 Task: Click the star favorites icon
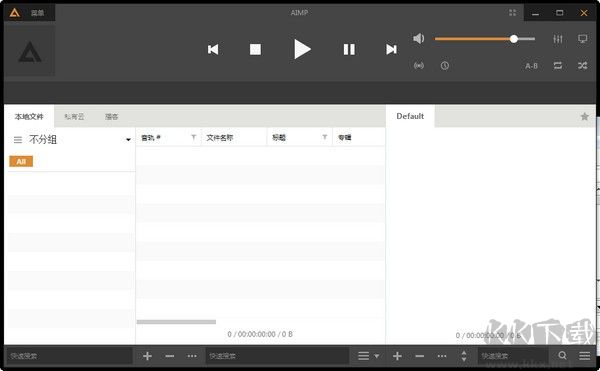[584, 117]
